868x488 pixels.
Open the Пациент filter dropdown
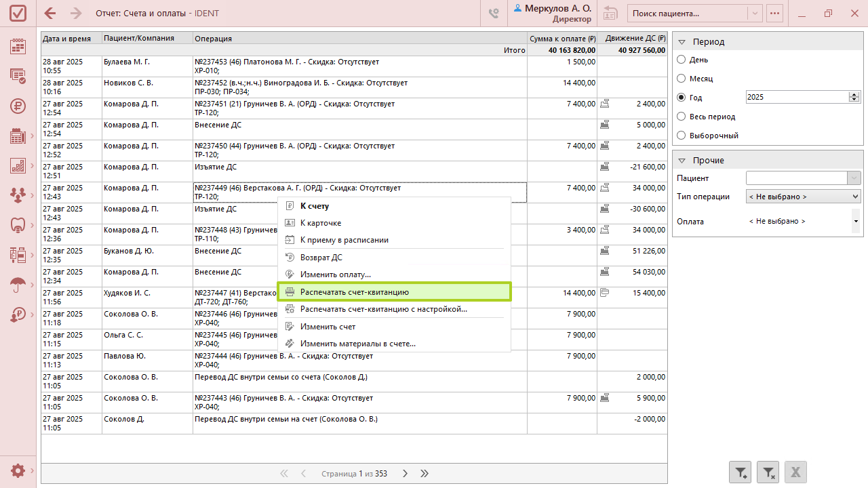coord(854,178)
